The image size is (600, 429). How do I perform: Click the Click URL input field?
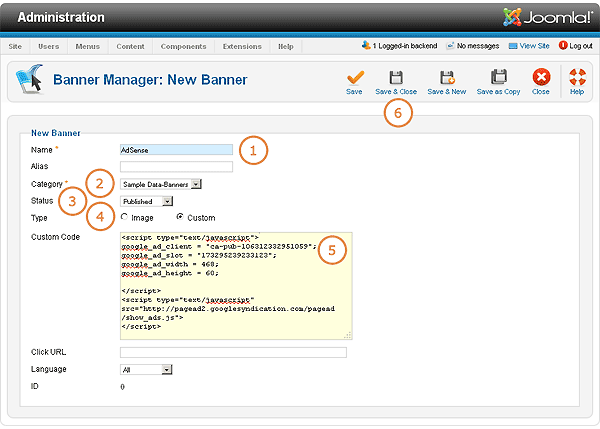(233, 352)
